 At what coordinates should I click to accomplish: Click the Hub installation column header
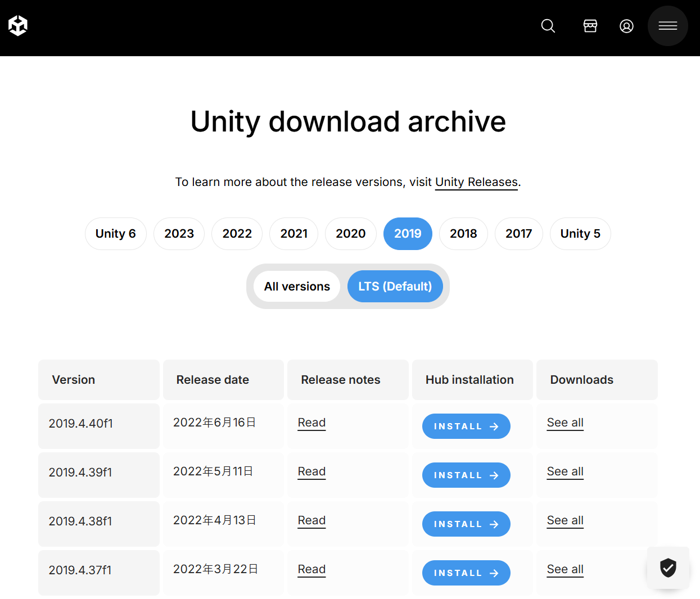point(472,380)
